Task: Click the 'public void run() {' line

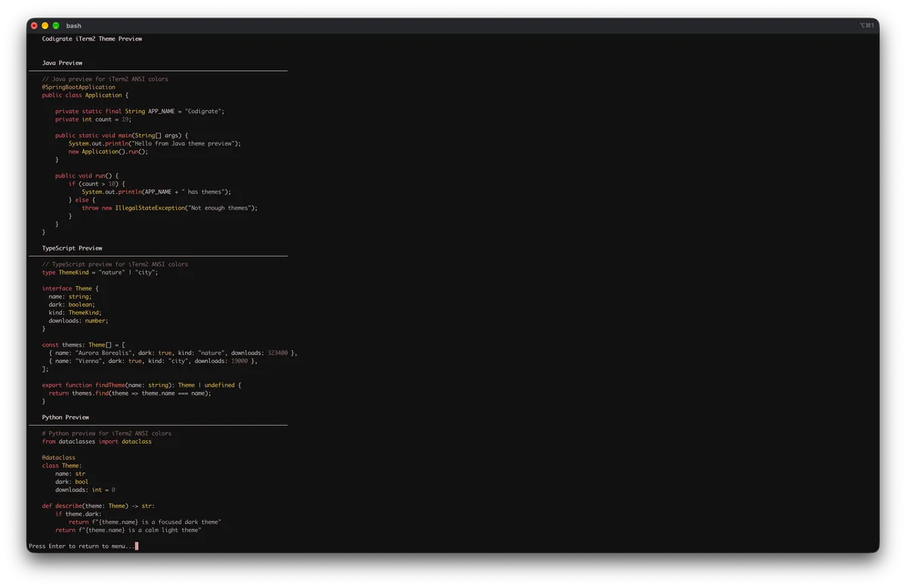Action: tap(87, 175)
